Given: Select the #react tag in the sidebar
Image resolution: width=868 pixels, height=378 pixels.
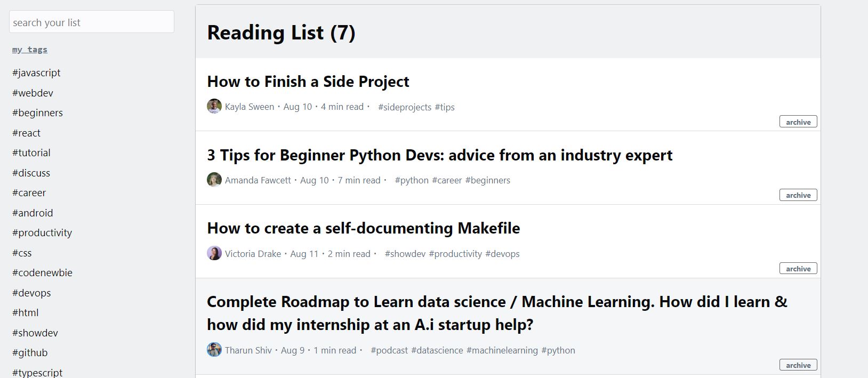Looking at the screenshot, I should 27,133.
